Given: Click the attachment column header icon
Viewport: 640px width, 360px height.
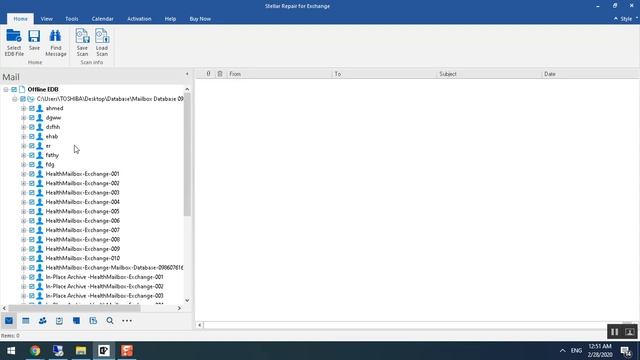Looking at the screenshot, I should click(x=208, y=74).
